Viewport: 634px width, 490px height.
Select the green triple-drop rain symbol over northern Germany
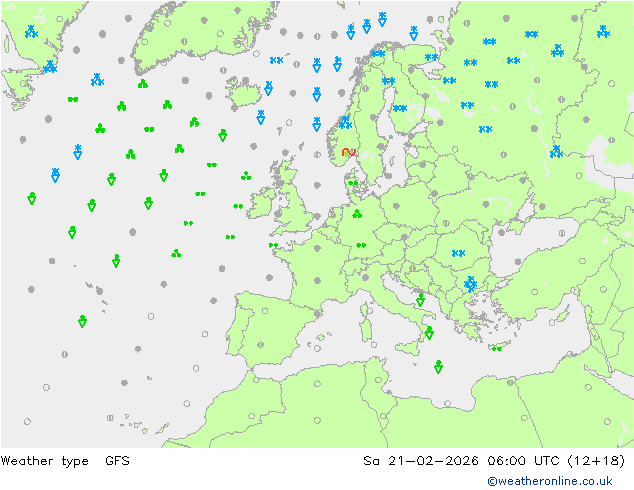pos(357,213)
